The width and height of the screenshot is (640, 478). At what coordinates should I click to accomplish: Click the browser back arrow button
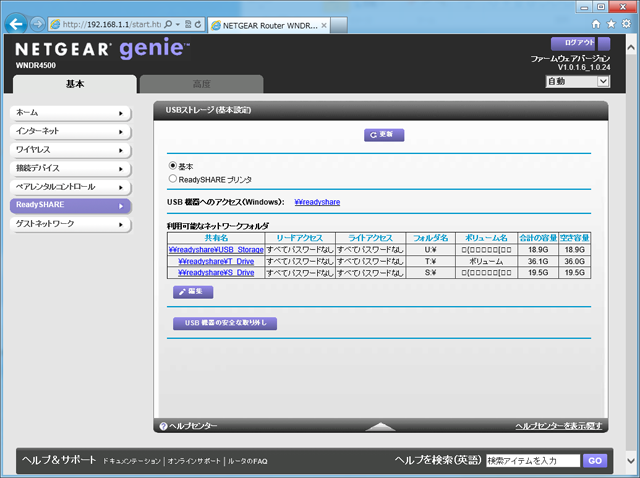[14, 22]
